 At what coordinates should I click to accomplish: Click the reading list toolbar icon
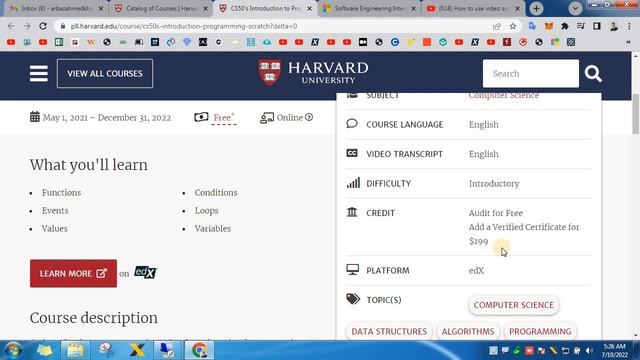point(581,26)
